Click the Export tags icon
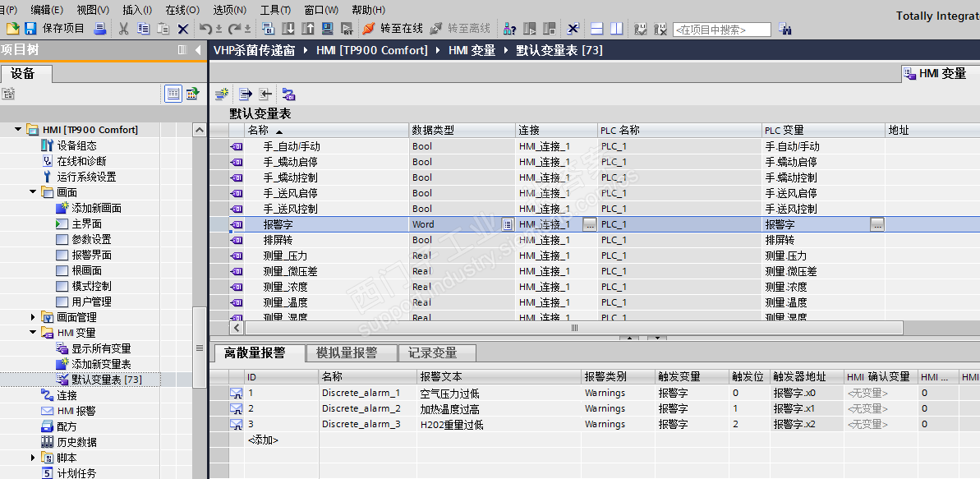 point(245,94)
